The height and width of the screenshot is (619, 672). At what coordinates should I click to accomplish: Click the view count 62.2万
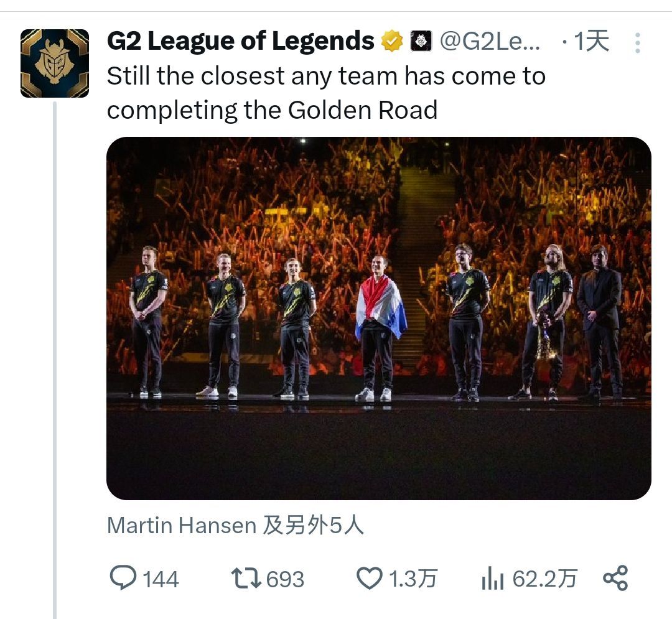544,579
